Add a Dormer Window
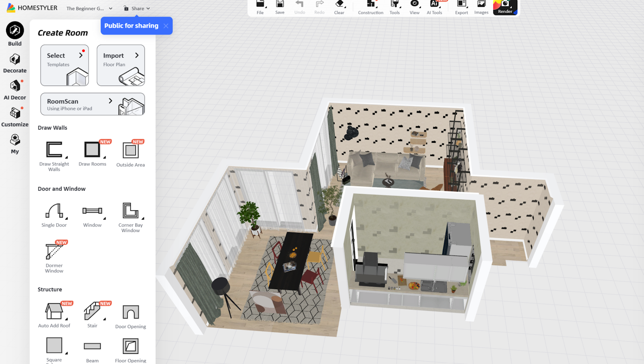Viewport: 644px width, 364px height. tap(54, 257)
